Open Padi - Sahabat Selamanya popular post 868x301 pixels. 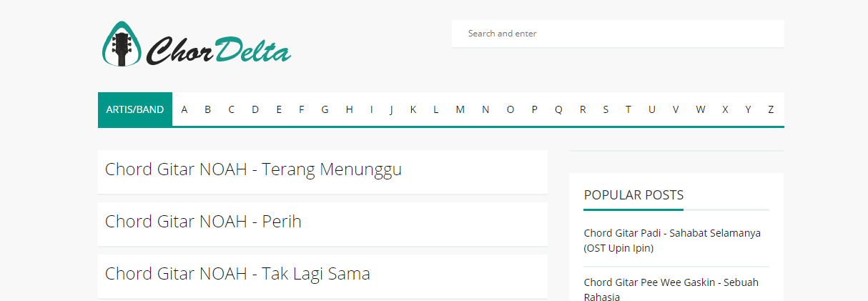(x=672, y=241)
